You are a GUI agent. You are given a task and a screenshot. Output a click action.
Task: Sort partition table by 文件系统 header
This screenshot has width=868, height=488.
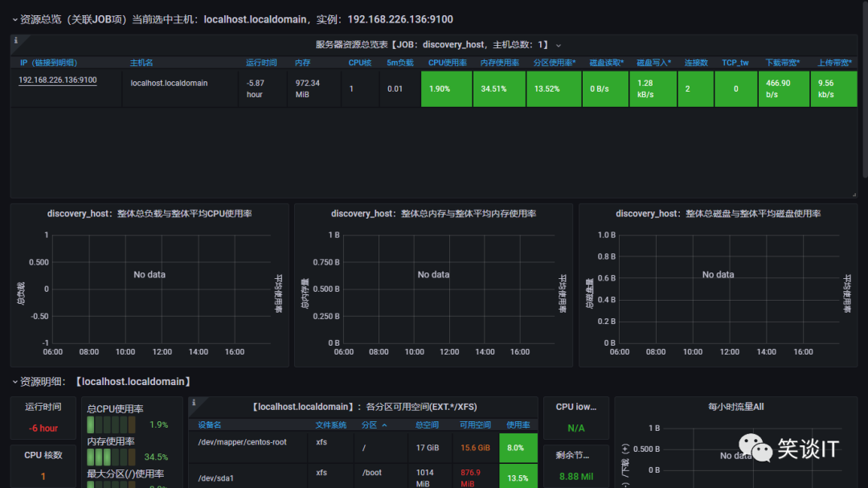point(330,424)
